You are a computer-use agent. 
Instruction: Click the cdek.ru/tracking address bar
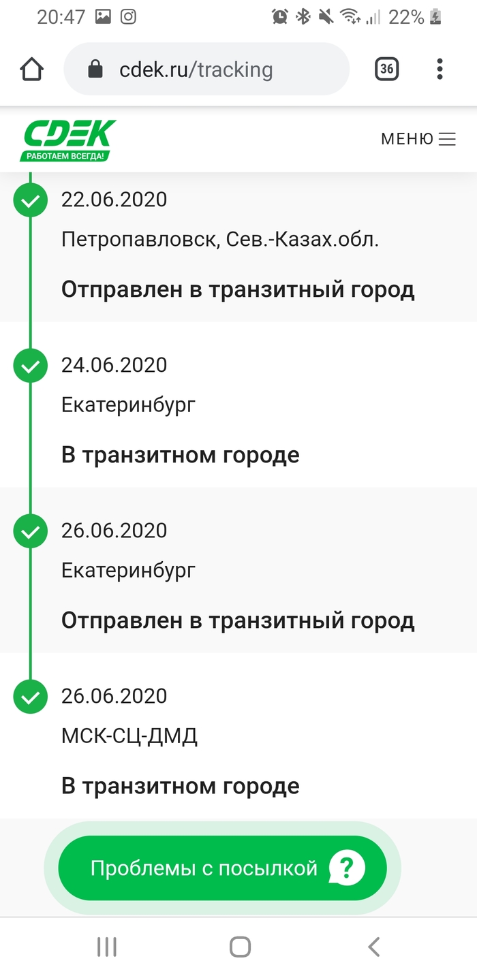[x=204, y=69]
